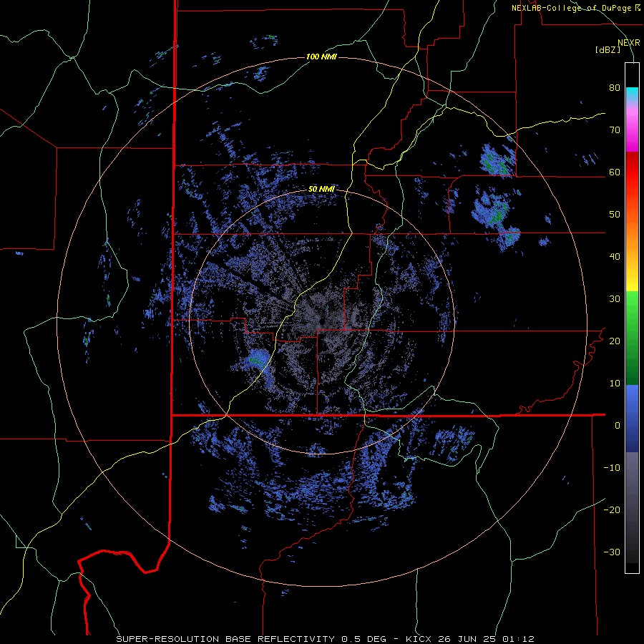Image resolution: width=644 pixels, height=644 pixels.
Task: Click the KICX station identifier in the caption
Action: [x=419, y=639]
